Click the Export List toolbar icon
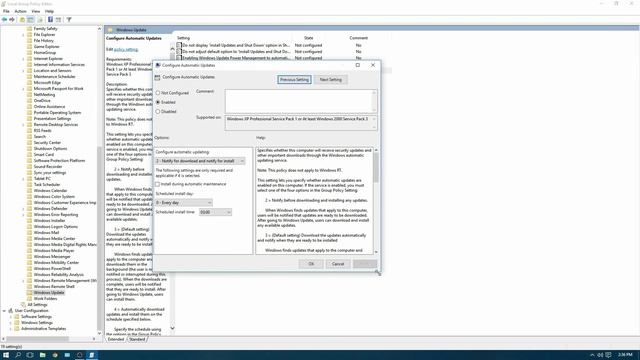This screenshot has height=360, width=640. (x=40, y=20)
